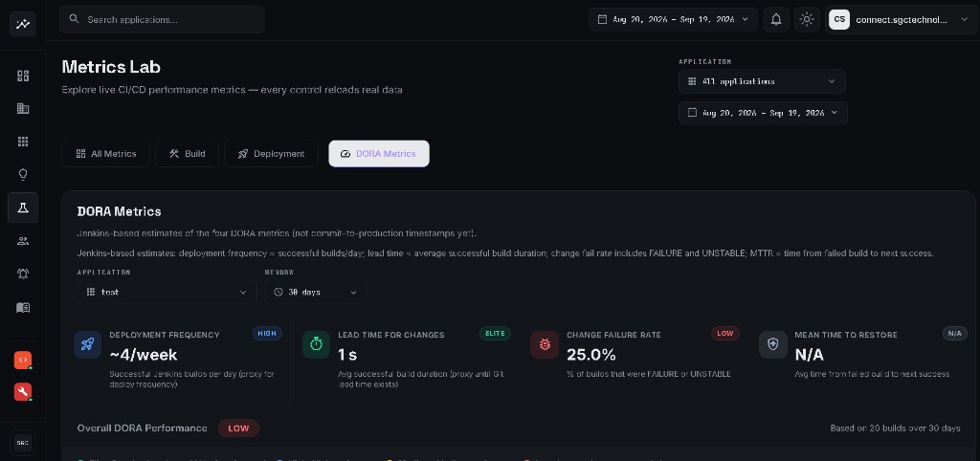980x461 pixels.
Task: Click the Deployment Frequency rocket icon
Action: 87,344
